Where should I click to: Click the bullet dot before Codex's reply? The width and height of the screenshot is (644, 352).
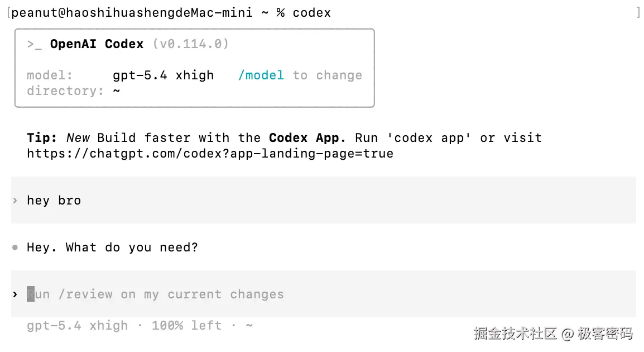click(15, 248)
